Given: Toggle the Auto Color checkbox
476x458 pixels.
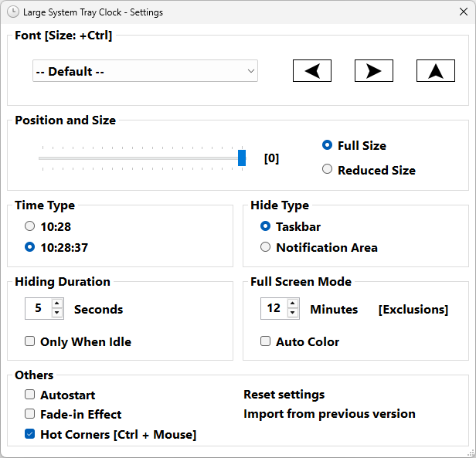Looking at the screenshot, I should [x=266, y=341].
